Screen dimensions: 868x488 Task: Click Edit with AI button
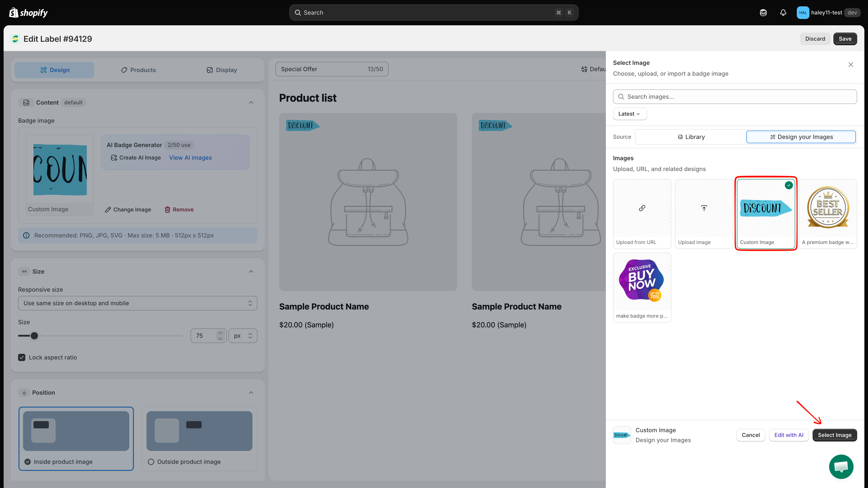click(788, 435)
